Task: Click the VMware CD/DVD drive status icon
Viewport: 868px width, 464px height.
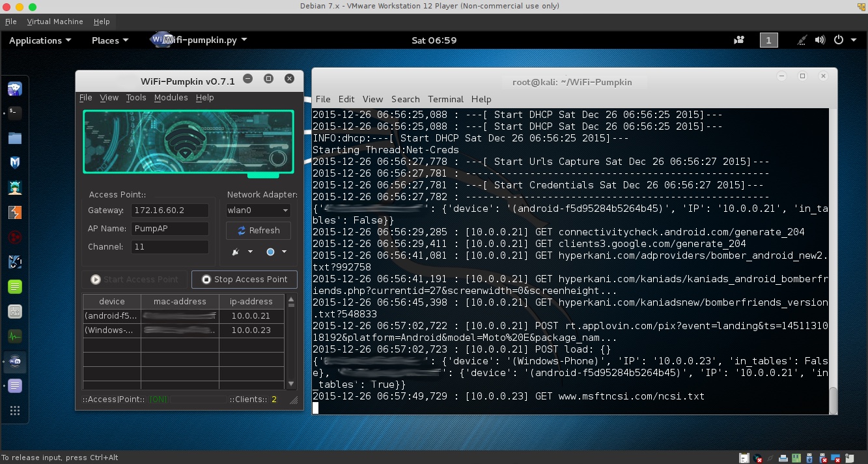Action: click(x=758, y=458)
